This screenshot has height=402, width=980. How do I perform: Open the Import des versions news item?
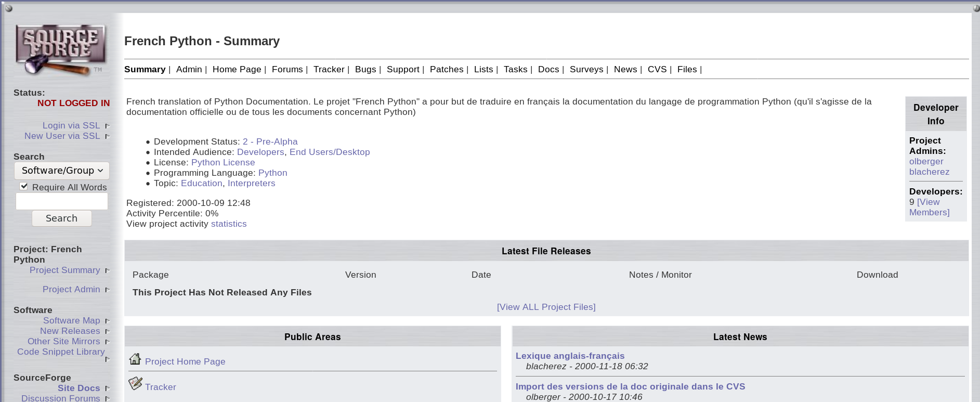point(630,386)
